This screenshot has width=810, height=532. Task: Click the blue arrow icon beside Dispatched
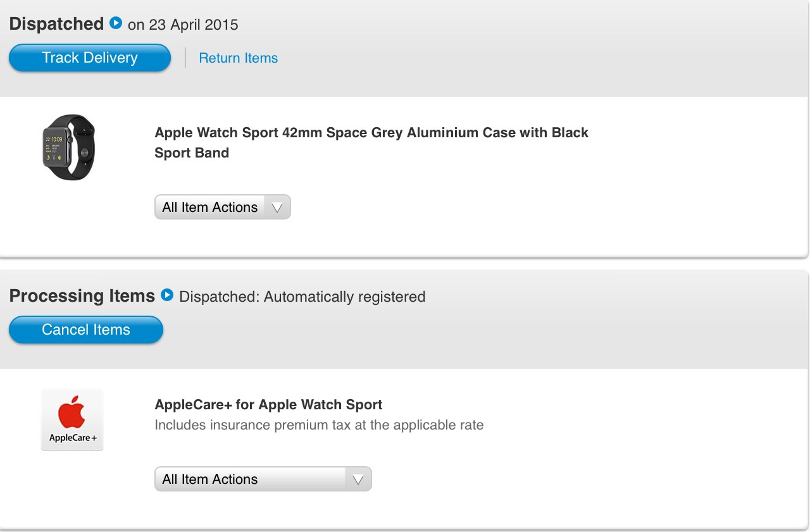(x=115, y=23)
